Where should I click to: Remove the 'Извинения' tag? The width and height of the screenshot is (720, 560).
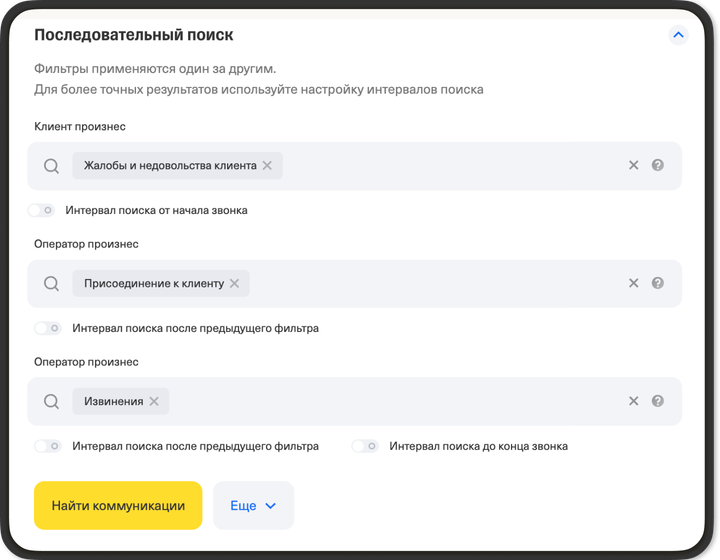(154, 401)
